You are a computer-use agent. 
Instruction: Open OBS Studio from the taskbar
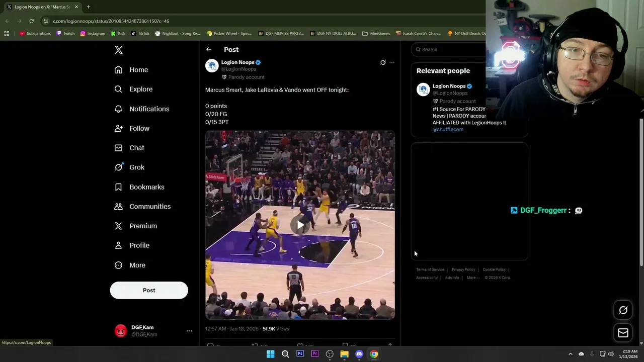click(330, 354)
